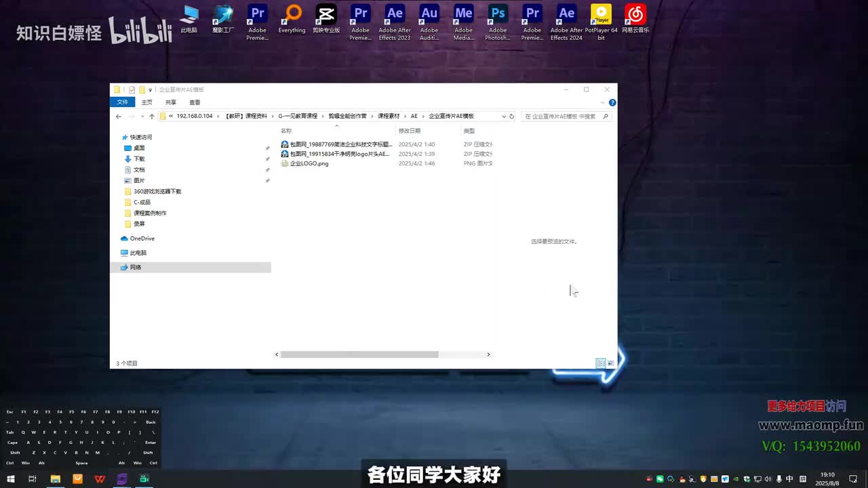Switch to details view icon

[x=600, y=363]
